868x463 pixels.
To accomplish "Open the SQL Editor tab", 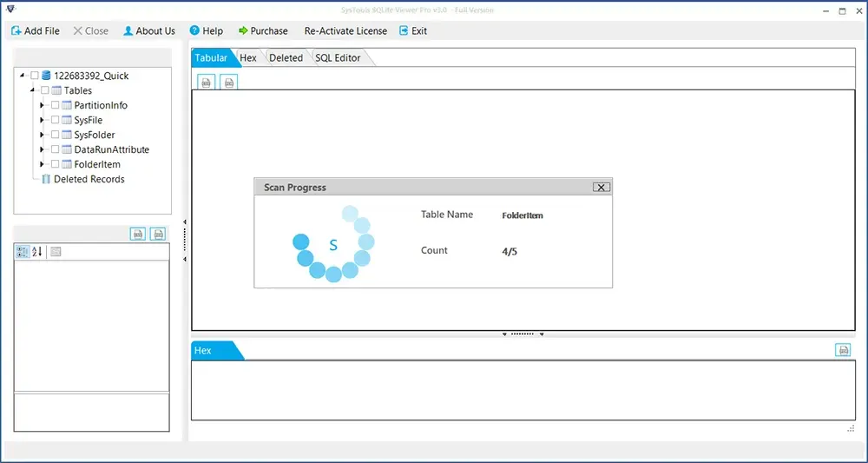I will point(338,57).
